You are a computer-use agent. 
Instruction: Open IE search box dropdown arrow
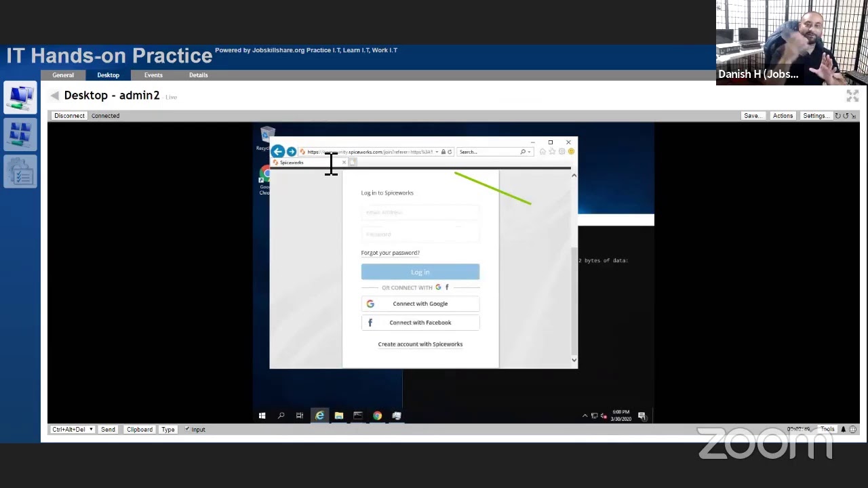529,152
